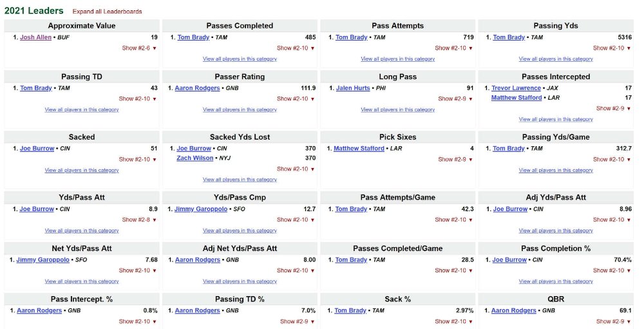Open Aaron Rodgers under Passer Rating
This screenshot has height=329, width=644.
coord(197,88)
